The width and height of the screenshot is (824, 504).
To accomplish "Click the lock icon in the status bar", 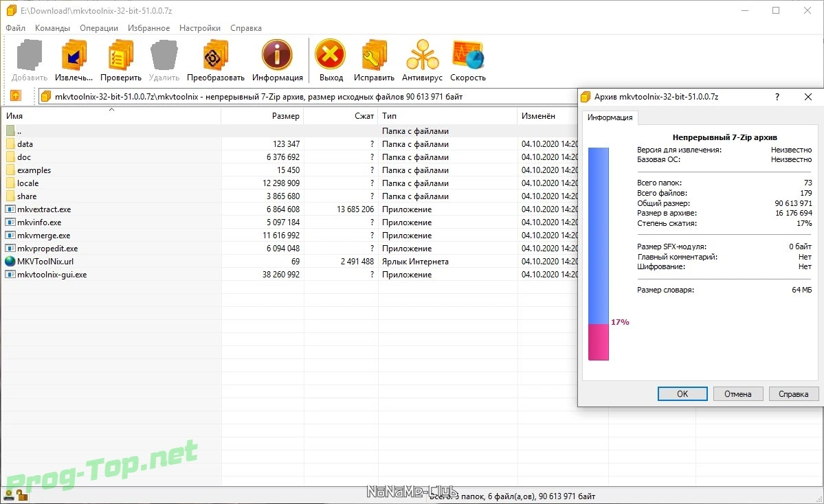I will (x=21, y=494).
